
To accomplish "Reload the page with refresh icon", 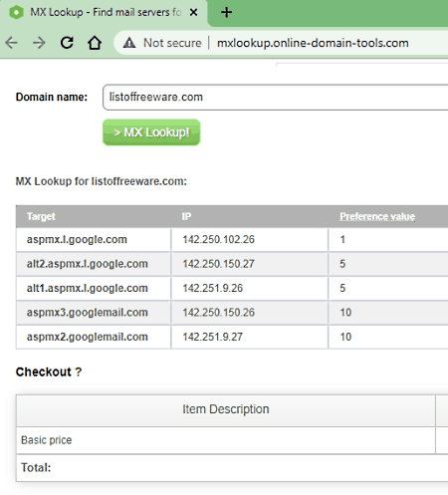I will (x=67, y=43).
